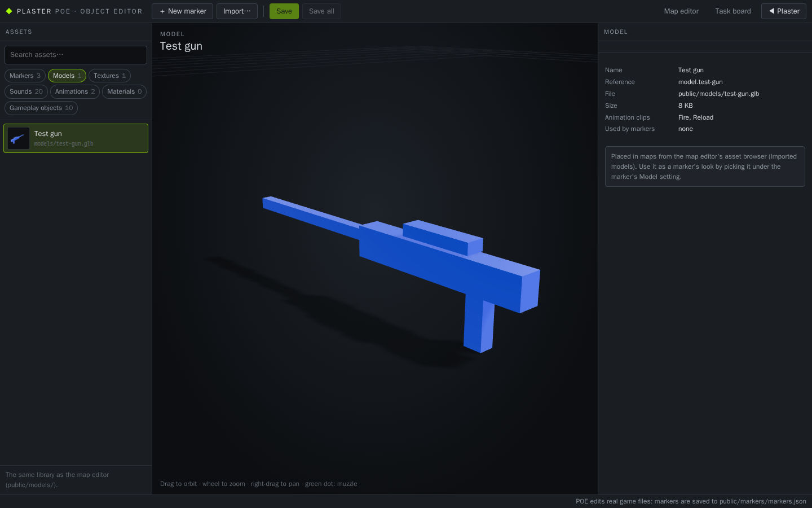Filter the list to Sounds
Image resolution: width=812 pixels, height=508 pixels.
(26, 91)
